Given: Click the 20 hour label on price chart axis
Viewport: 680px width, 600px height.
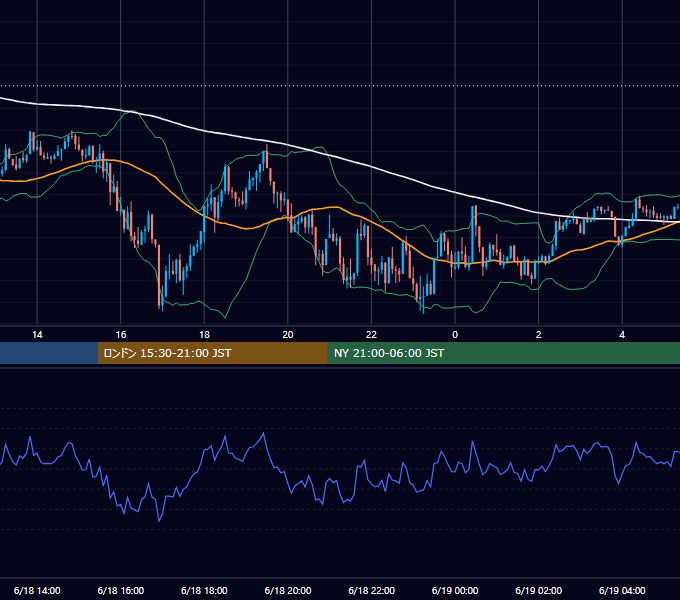Looking at the screenshot, I should [288, 335].
